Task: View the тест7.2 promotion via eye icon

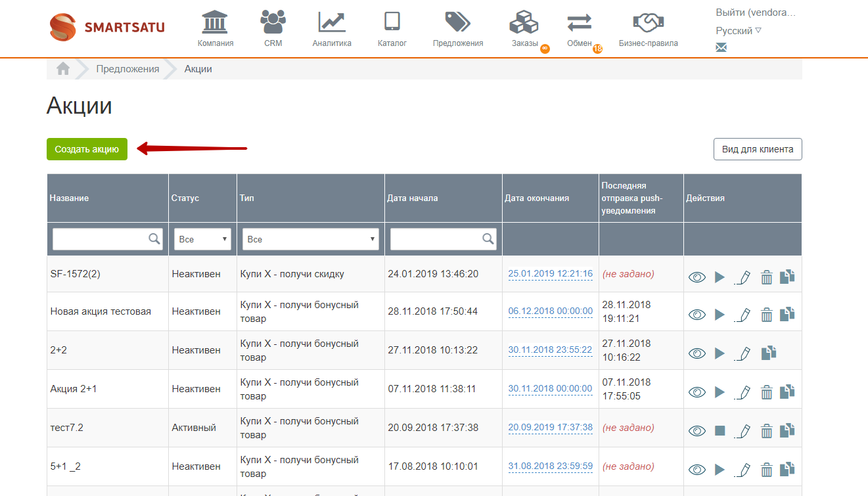Action: coord(697,431)
